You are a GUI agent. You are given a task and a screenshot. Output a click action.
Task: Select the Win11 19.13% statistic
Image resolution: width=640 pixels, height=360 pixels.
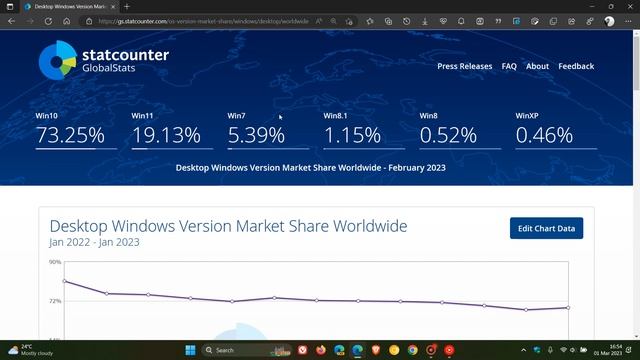172,130
